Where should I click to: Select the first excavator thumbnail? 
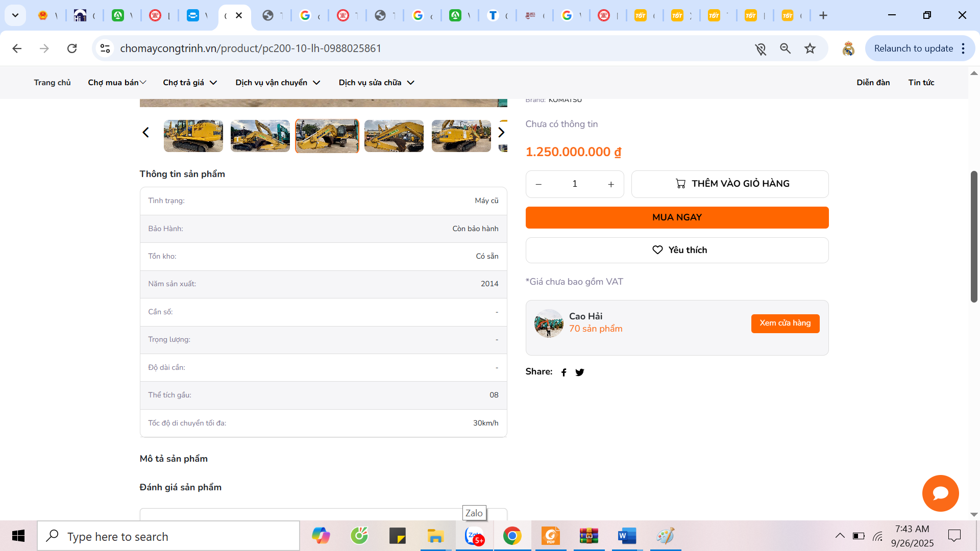193,136
